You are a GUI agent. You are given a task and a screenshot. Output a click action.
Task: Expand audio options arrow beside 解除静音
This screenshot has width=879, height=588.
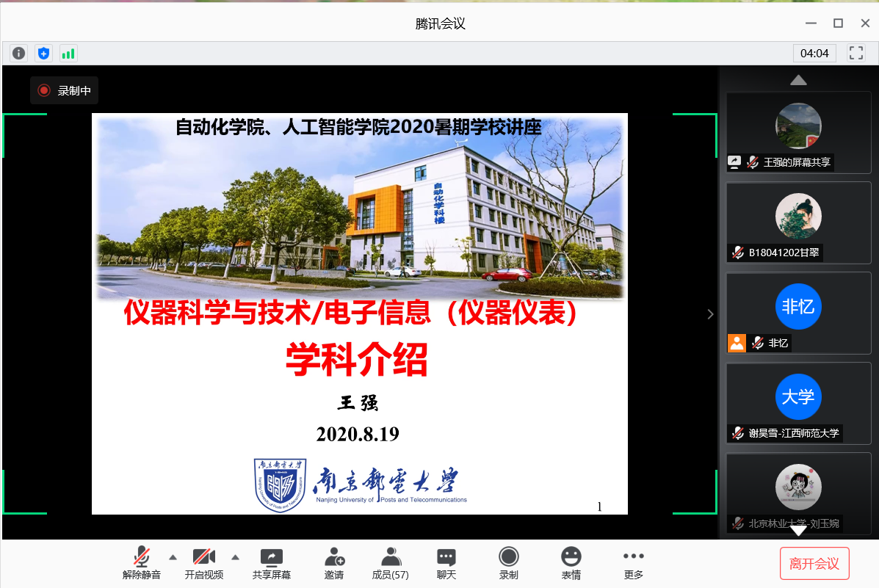[173, 556]
